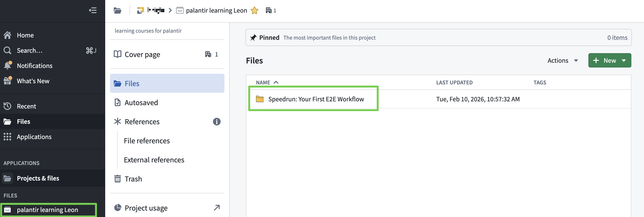Click the favorite star next to project name

tap(254, 10)
